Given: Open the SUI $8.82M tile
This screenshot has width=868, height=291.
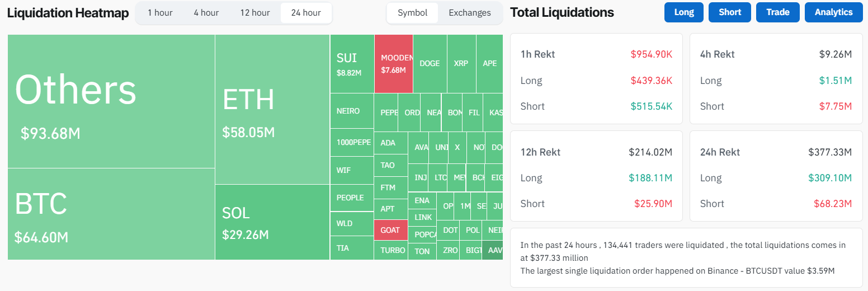Looking at the screenshot, I should pyautogui.click(x=352, y=64).
